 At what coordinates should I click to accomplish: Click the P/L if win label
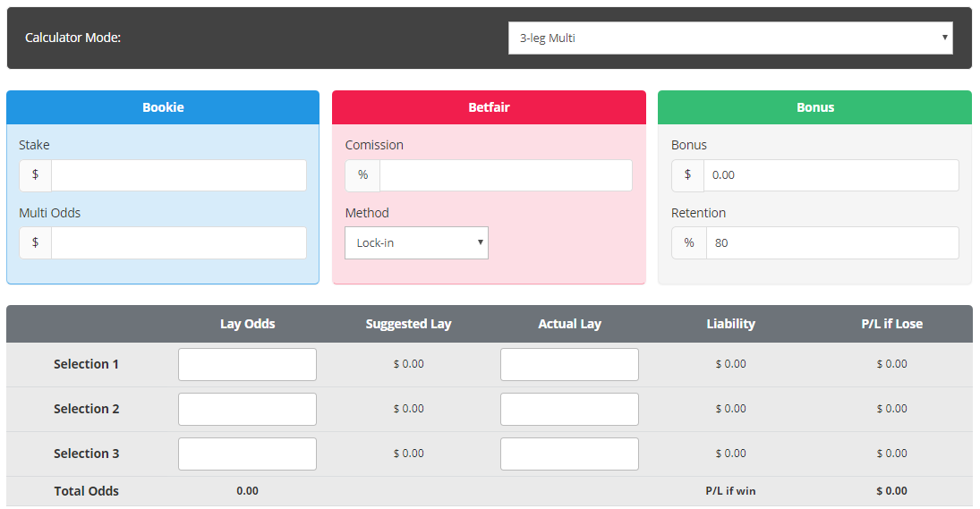tap(730, 491)
